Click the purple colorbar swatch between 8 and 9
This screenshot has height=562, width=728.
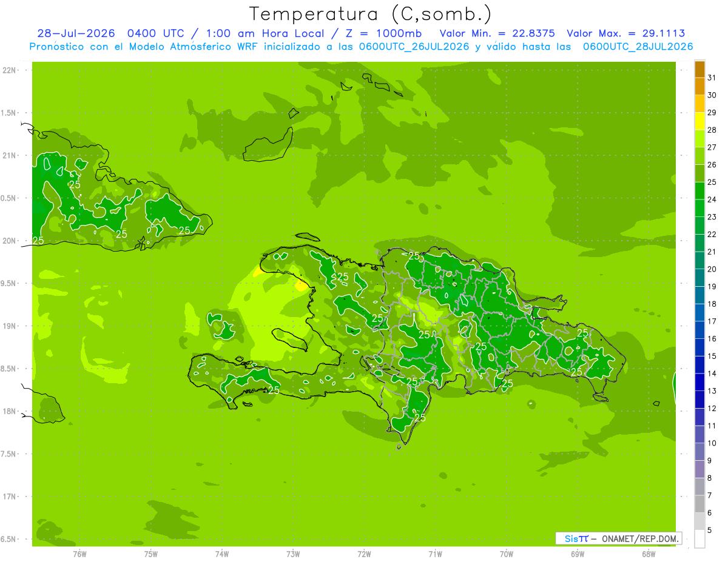pyautogui.click(x=699, y=469)
